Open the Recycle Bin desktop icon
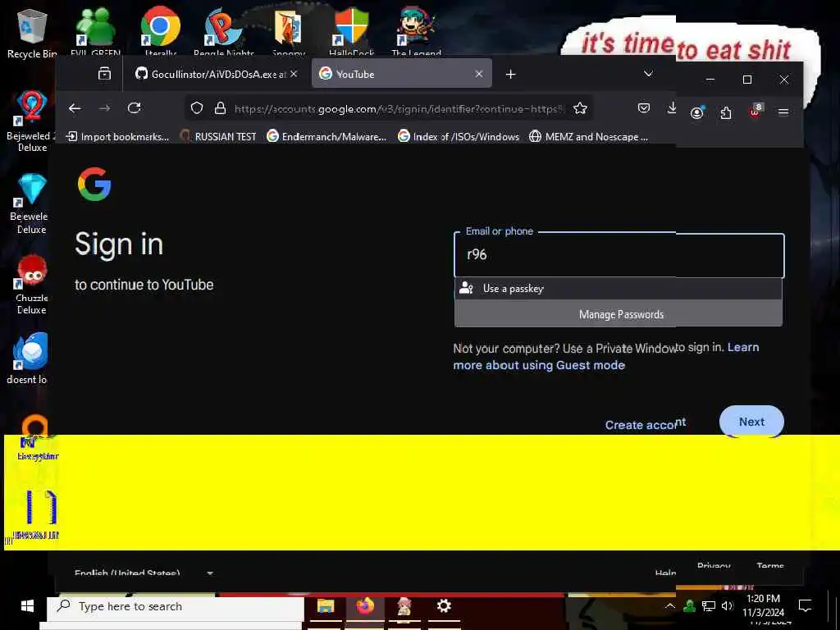This screenshot has width=840, height=630. [32, 32]
